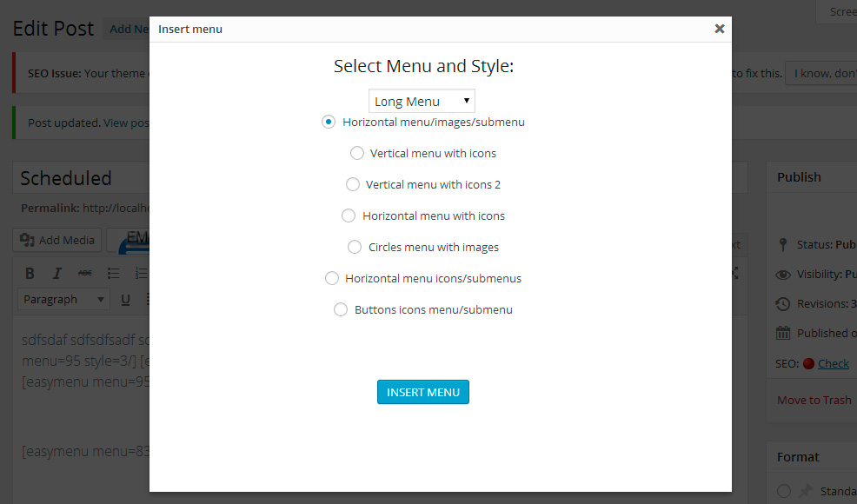Apply strikethrough formatting icon
Image resolution: width=857 pixels, height=504 pixels.
[x=84, y=274]
